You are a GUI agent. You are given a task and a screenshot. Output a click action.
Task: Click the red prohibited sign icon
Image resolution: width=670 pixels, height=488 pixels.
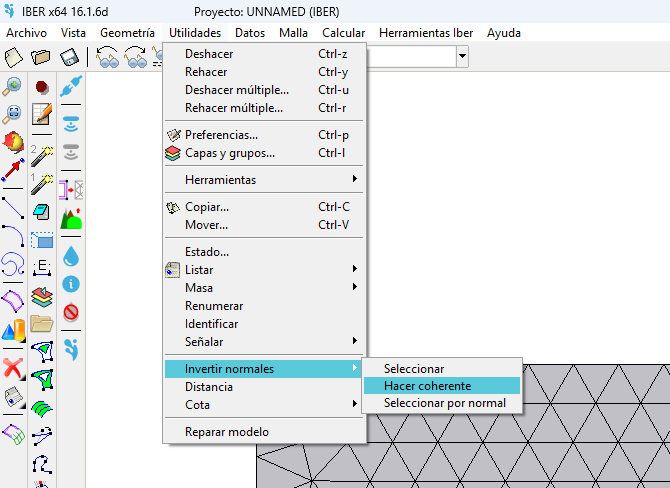coord(71,312)
